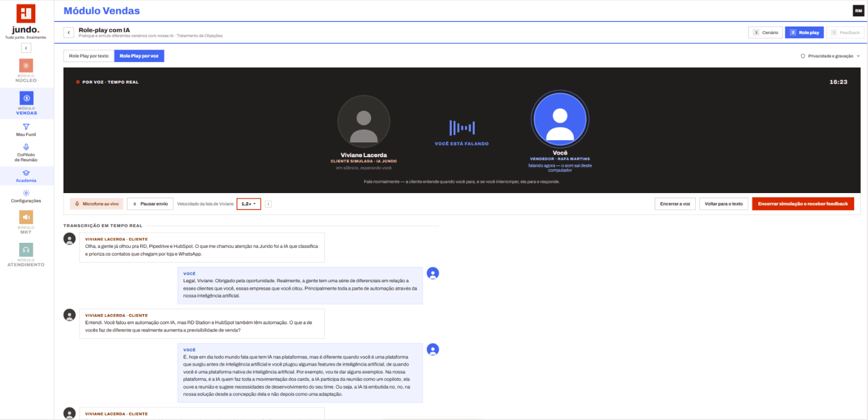Click Módulo Vendas page title

[x=102, y=11]
